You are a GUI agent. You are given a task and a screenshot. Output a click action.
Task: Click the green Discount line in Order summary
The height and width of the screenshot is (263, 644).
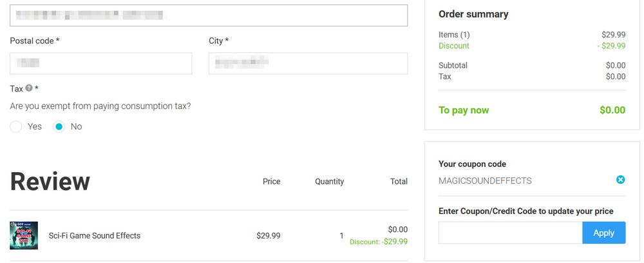pyautogui.click(x=454, y=46)
